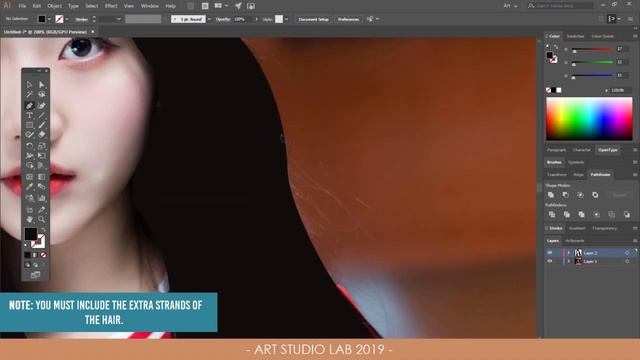Image resolution: width=640 pixels, height=360 pixels.
Task: Choose the Magic Wand tool
Action: tap(29, 95)
